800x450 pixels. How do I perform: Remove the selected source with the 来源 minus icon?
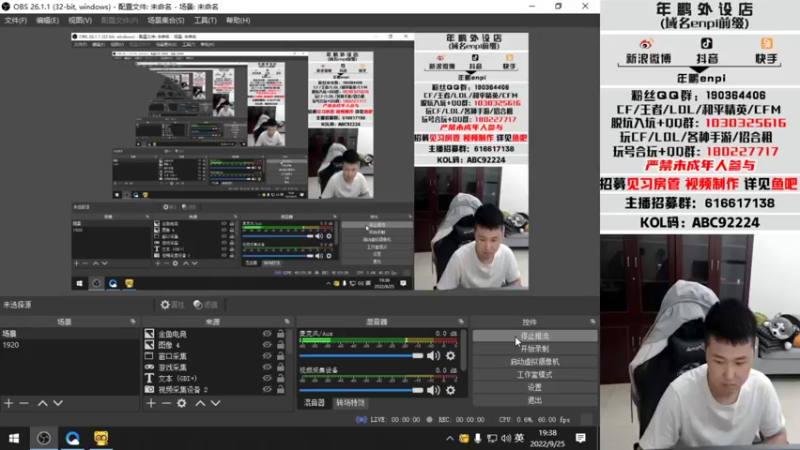pyautogui.click(x=166, y=403)
